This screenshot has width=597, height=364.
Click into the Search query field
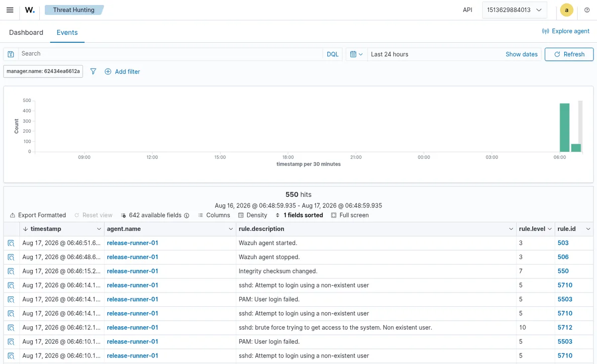pos(171,54)
